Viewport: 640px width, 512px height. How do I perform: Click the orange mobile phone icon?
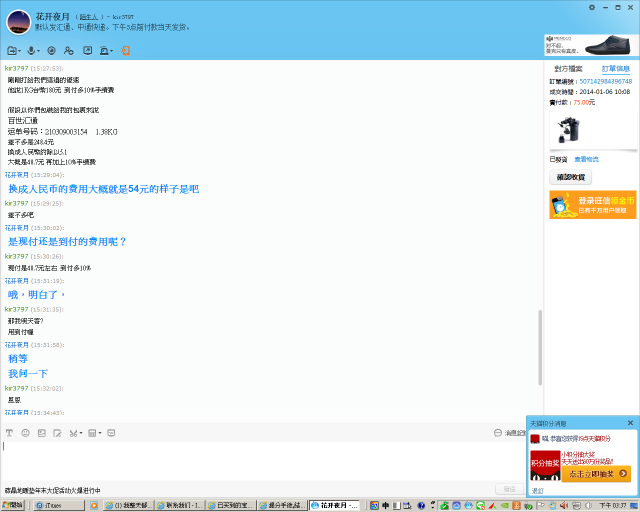tap(126, 51)
